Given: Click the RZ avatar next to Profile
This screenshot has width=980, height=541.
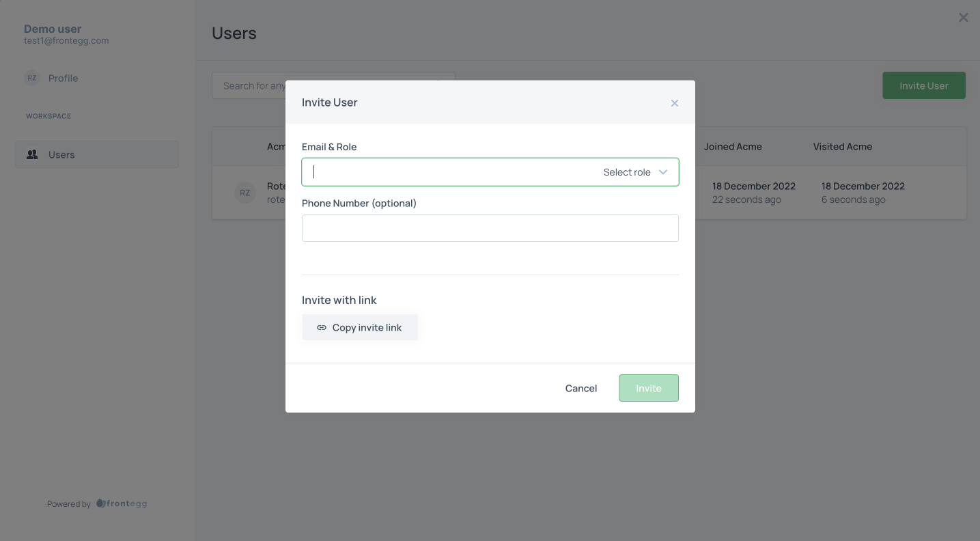Looking at the screenshot, I should point(32,79).
